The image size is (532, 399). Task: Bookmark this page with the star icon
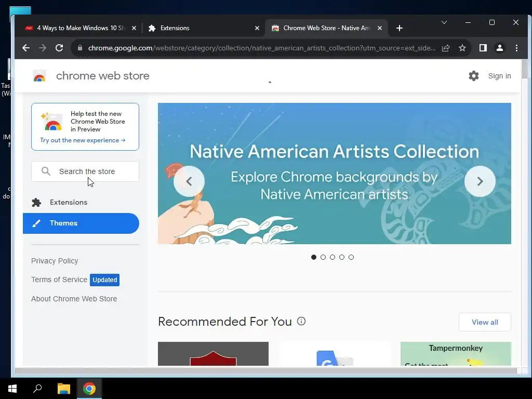[x=462, y=48]
